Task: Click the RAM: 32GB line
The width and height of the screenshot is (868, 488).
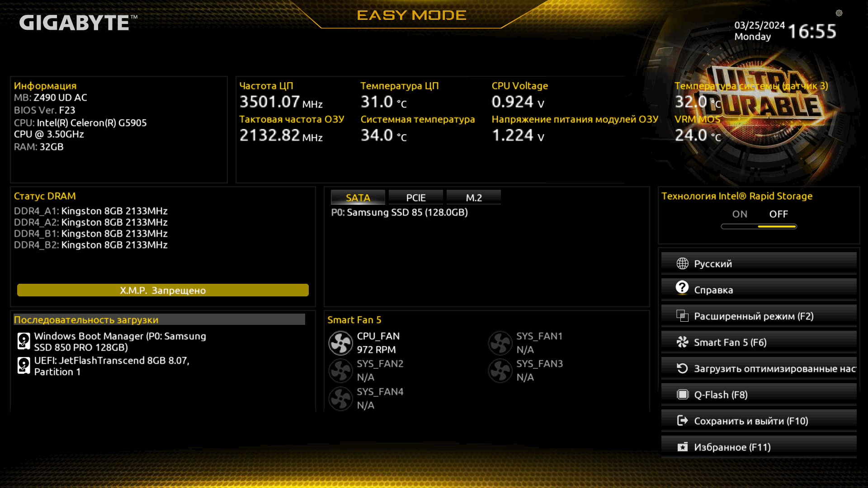Action: pos(38,147)
